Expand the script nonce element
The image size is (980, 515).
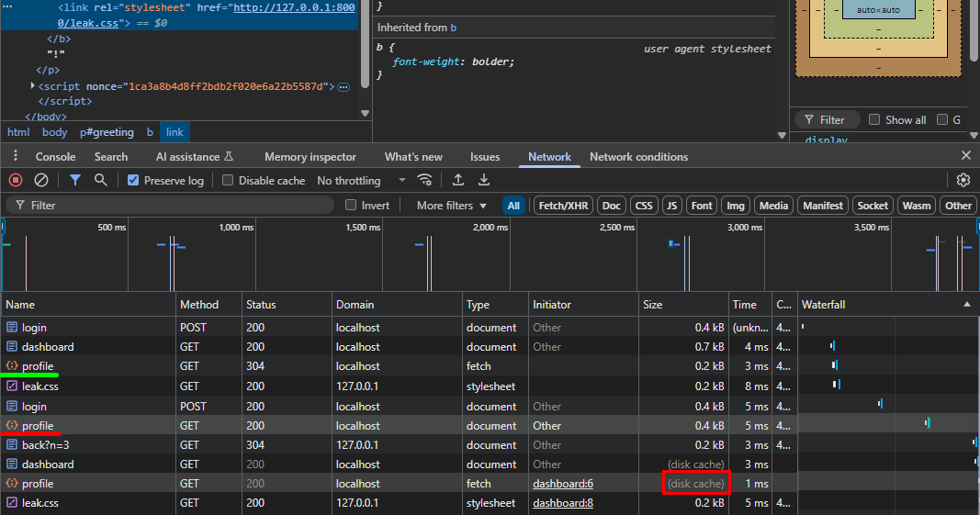[x=32, y=85]
